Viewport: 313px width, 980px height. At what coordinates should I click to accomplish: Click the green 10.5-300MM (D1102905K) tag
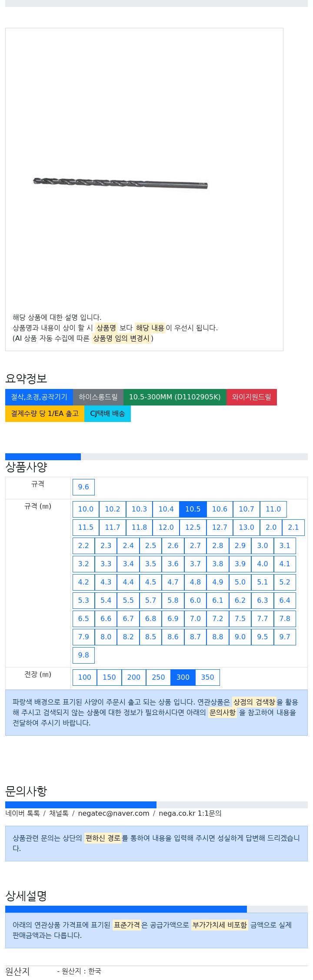click(x=175, y=397)
